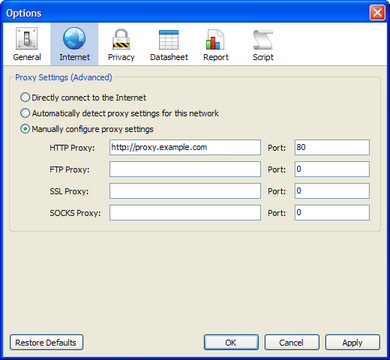This screenshot has width=390, height=360.
Task: Click the HTTP Proxy port field
Action: 332,147
